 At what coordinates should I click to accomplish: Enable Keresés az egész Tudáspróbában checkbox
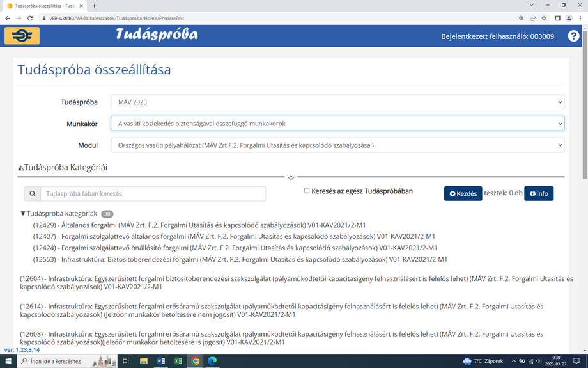pos(307,191)
